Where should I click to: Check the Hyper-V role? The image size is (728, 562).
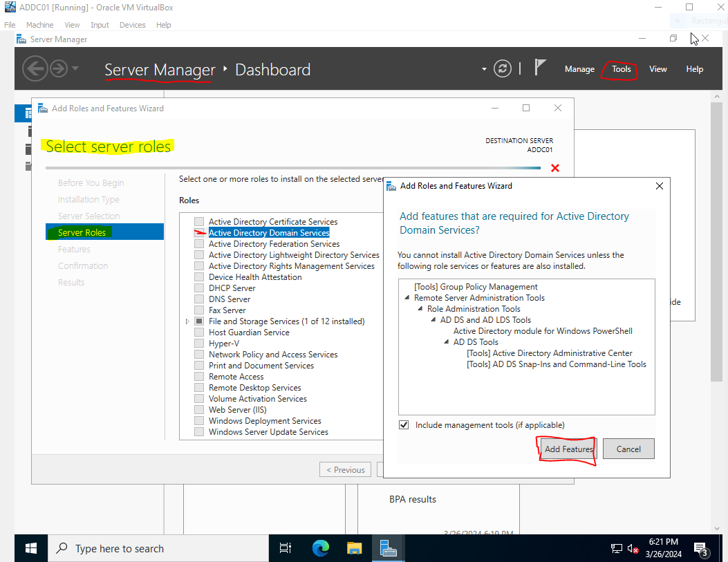tap(199, 343)
